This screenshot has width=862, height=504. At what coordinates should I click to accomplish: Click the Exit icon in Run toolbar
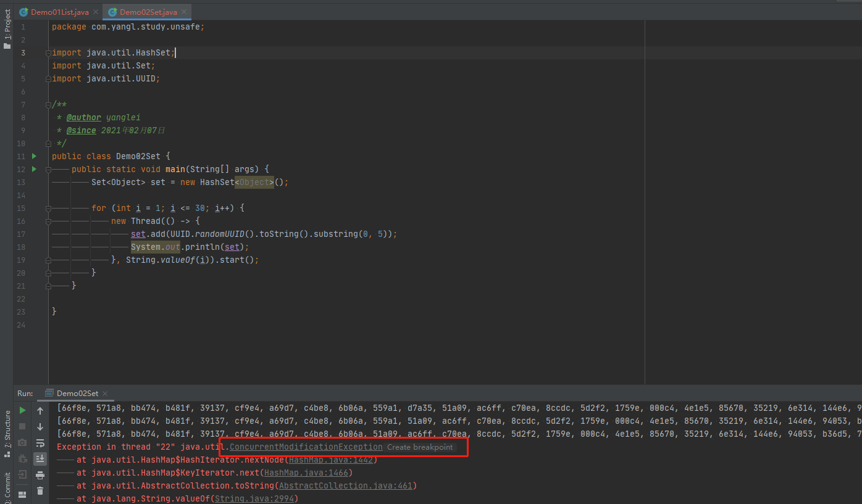[x=22, y=474]
